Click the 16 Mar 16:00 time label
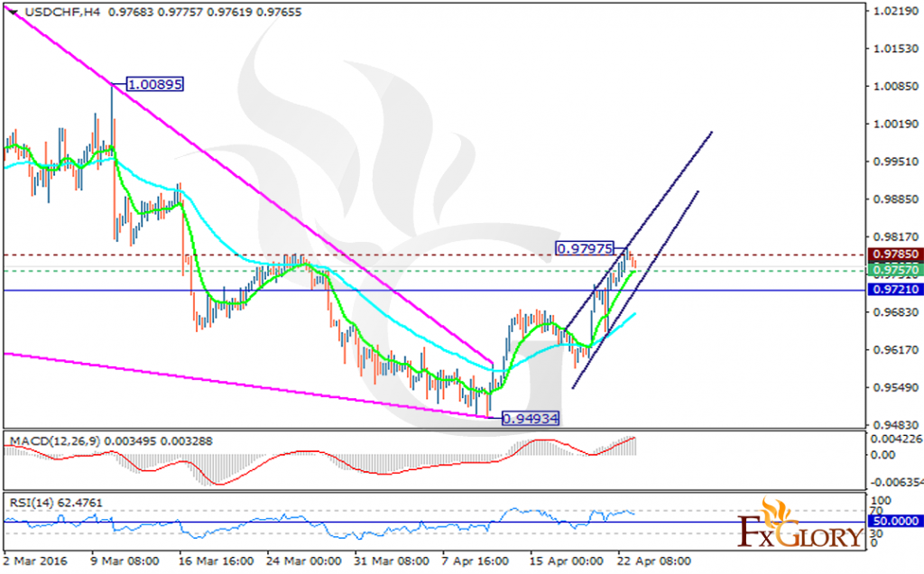This screenshot has height=574, width=924. 216,560
